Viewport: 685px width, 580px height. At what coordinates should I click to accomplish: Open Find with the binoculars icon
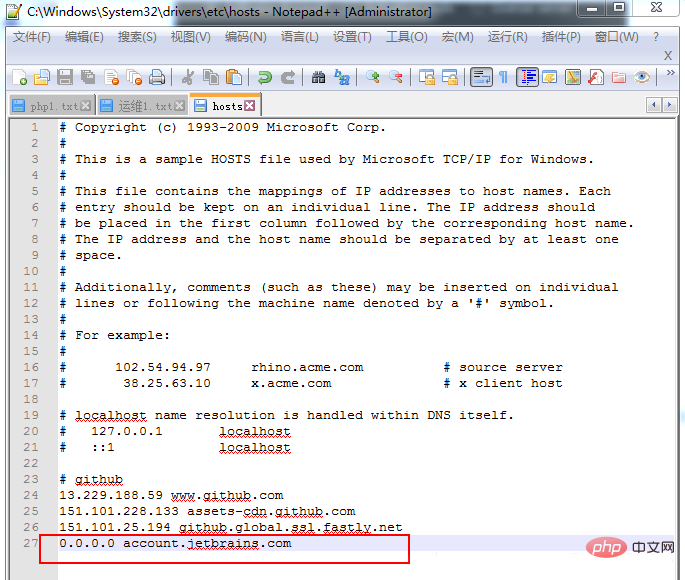pos(318,77)
